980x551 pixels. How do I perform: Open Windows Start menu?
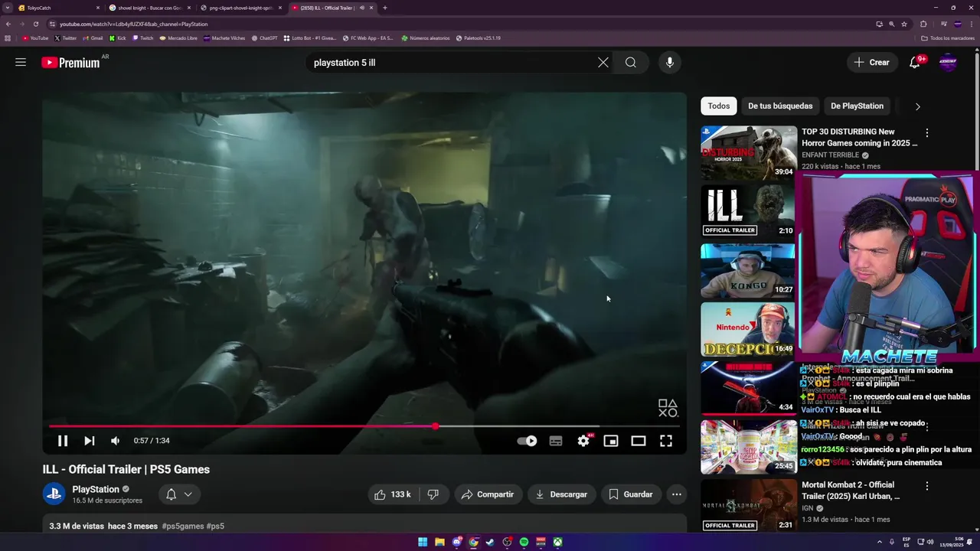(423, 542)
